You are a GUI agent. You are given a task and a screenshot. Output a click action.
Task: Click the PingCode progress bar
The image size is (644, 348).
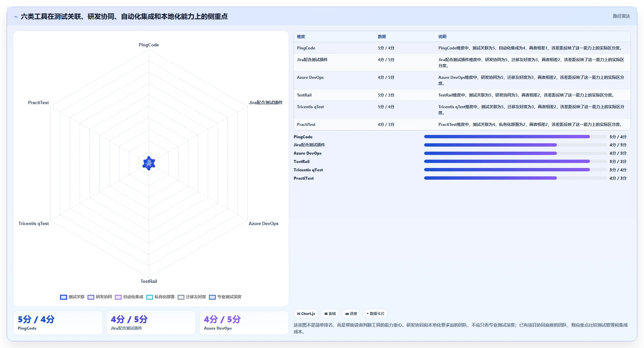[515, 137]
